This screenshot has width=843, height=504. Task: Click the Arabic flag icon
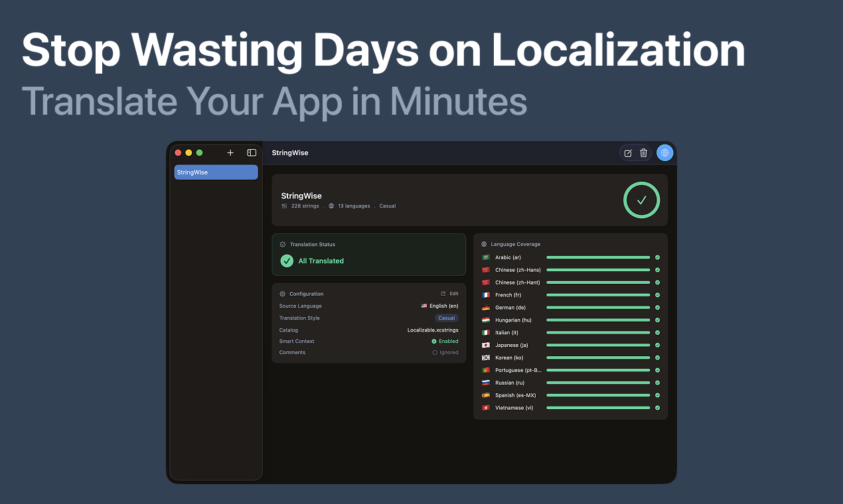pyautogui.click(x=486, y=257)
